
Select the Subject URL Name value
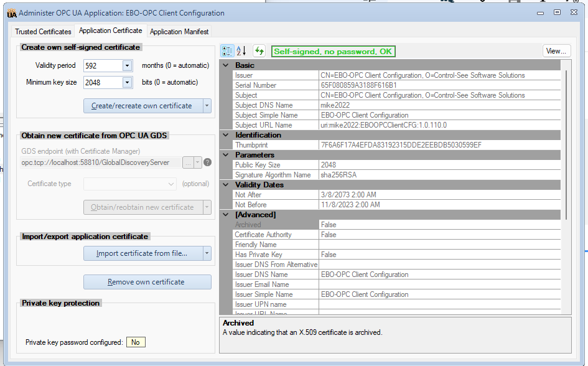384,125
